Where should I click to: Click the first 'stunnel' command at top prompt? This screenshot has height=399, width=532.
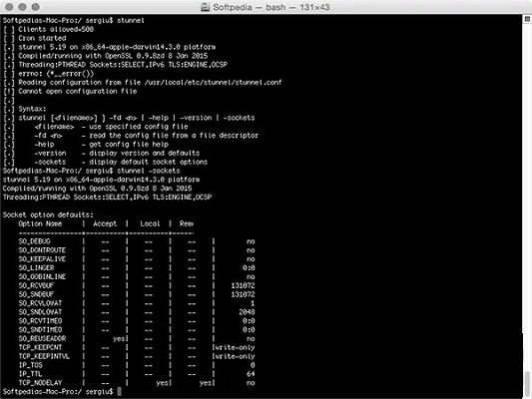[131, 20]
